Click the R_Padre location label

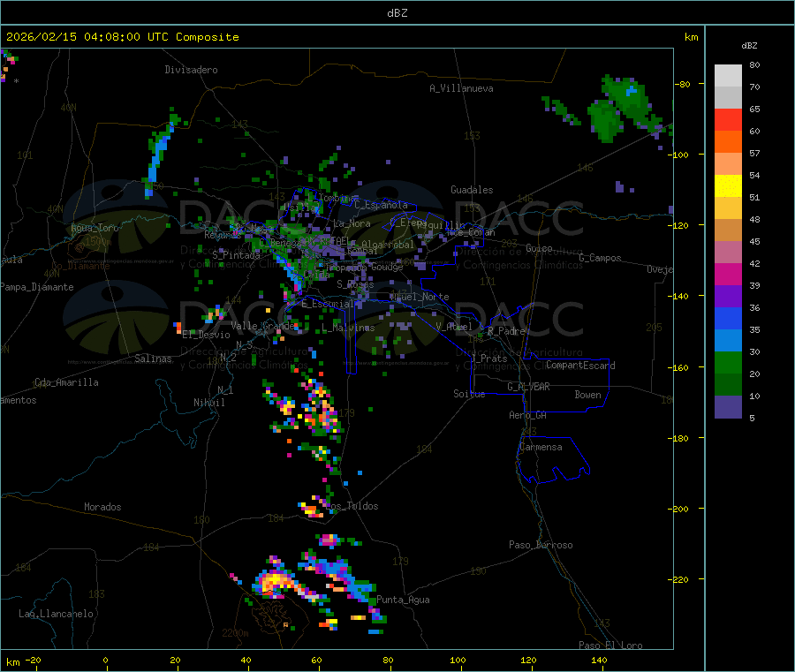pyautogui.click(x=506, y=331)
